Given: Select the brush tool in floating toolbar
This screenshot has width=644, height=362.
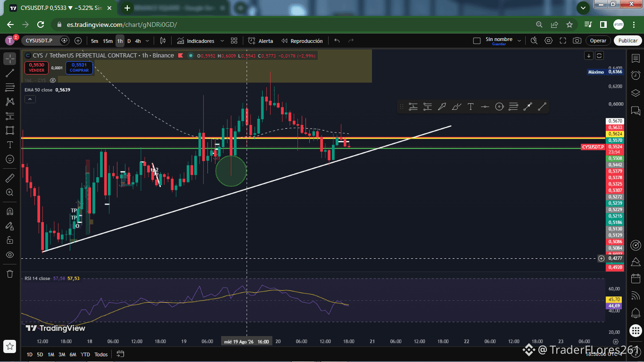Looking at the screenshot, I should pyautogui.click(x=456, y=107).
